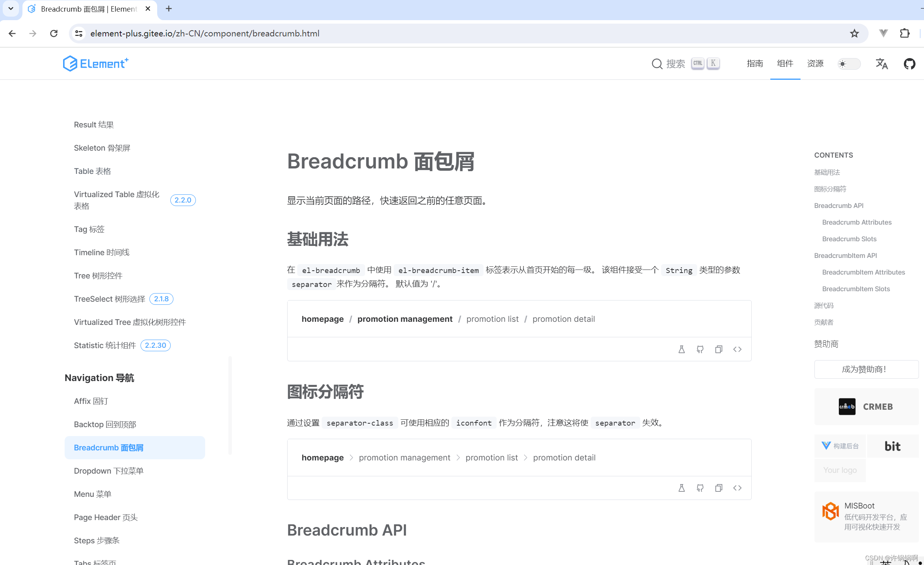The height and width of the screenshot is (565, 924).
Task: Select the 组件 components menu
Action: click(785, 64)
